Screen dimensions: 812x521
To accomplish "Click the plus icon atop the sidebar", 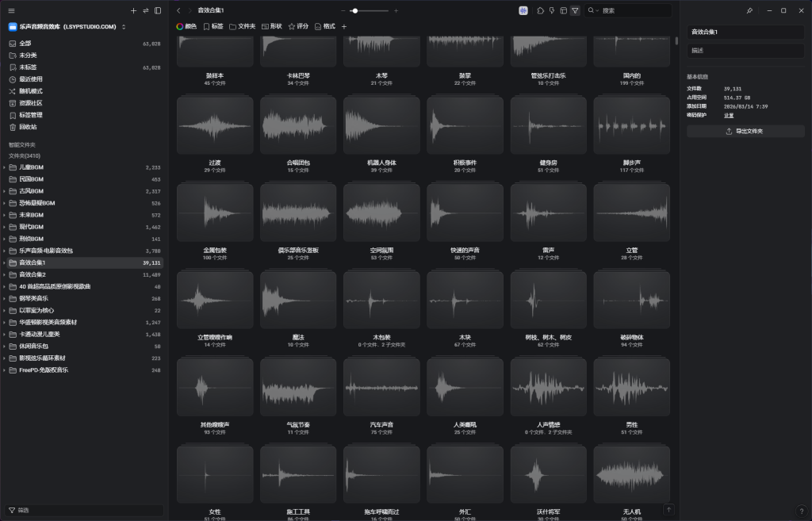I will pos(133,11).
